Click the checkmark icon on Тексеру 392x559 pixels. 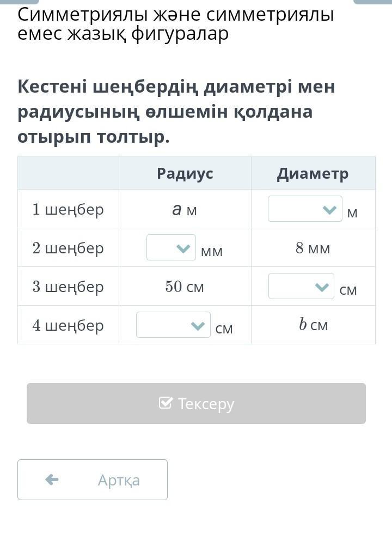coord(166,403)
